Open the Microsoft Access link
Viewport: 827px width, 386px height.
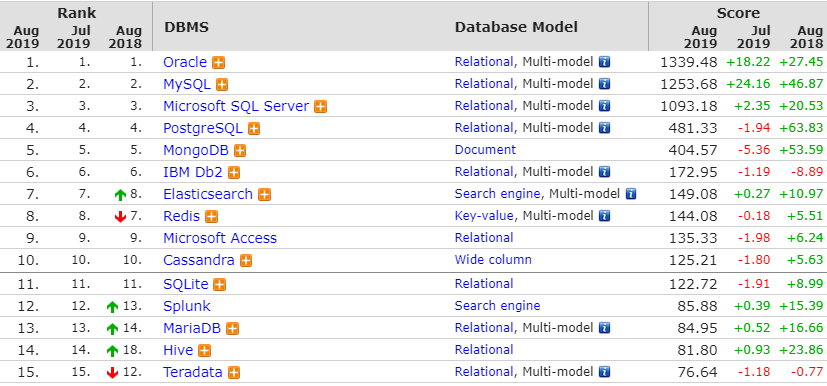(x=220, y=238)
